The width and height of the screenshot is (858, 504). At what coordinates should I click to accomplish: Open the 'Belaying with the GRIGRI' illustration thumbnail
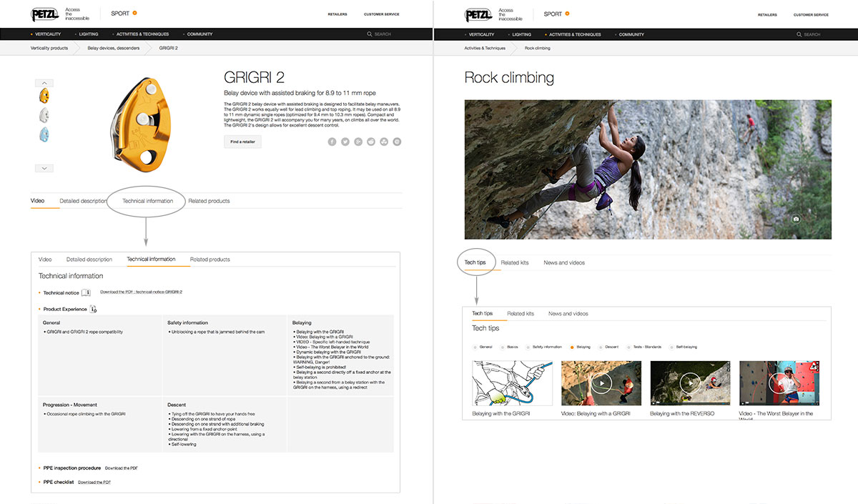(513, 383)
